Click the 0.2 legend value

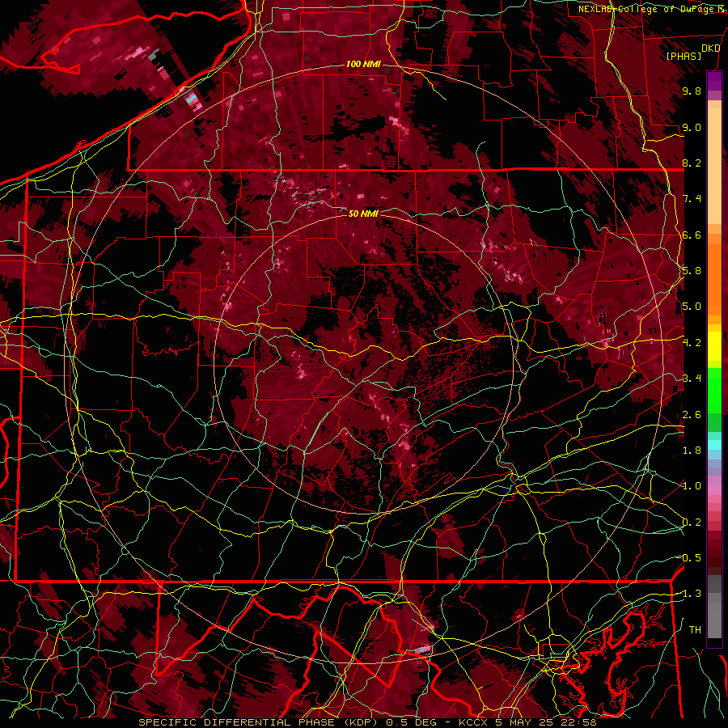[x=692, y=523]
